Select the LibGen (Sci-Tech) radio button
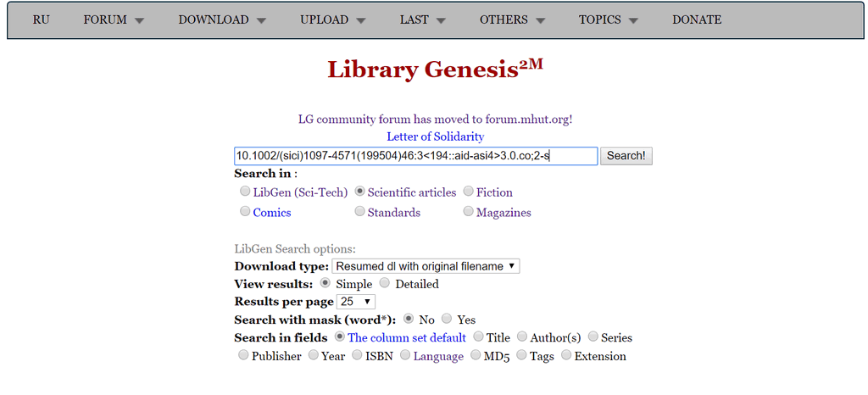 (245, 192)
